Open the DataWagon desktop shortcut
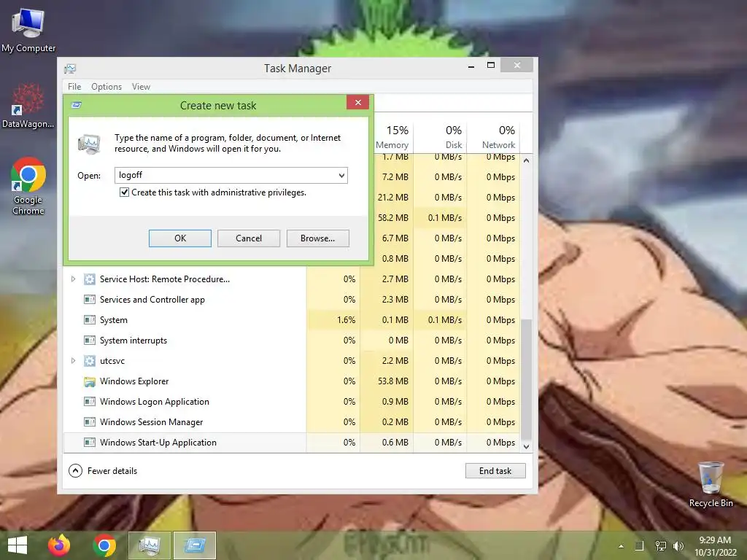The height and width of the screenshot is (560, 747). tap(28, 106)
